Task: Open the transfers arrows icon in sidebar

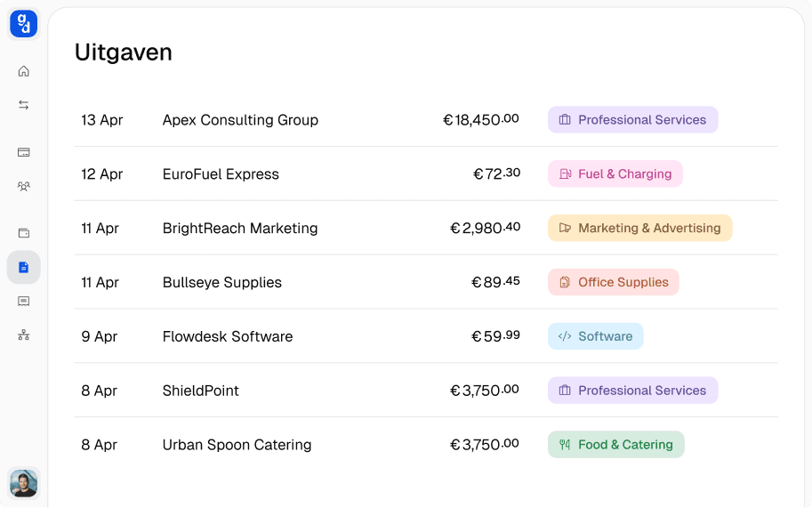Action: point(24,105)
